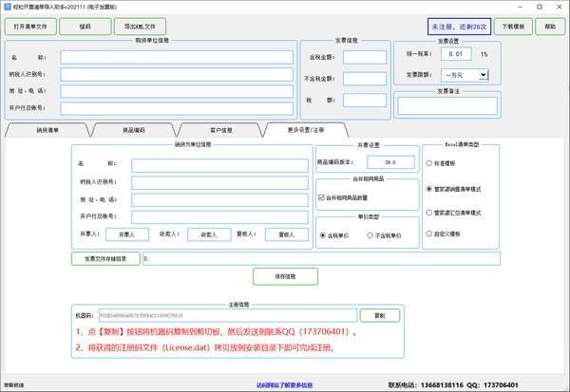Click the 复制 button next to machine code

380,315
